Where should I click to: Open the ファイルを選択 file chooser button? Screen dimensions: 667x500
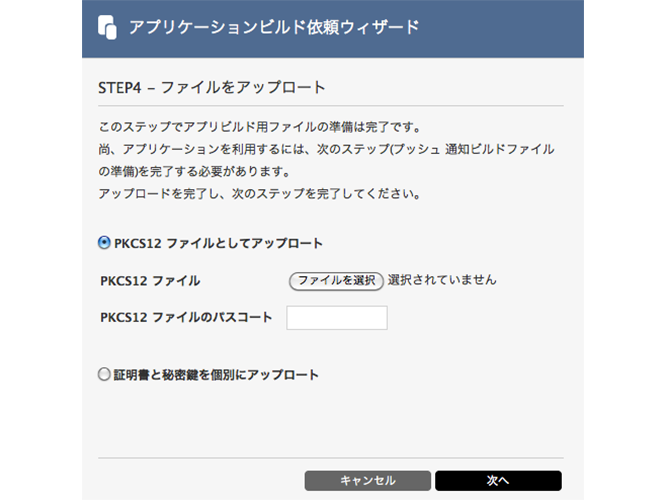pyautogui.click(x=336, y=281)
